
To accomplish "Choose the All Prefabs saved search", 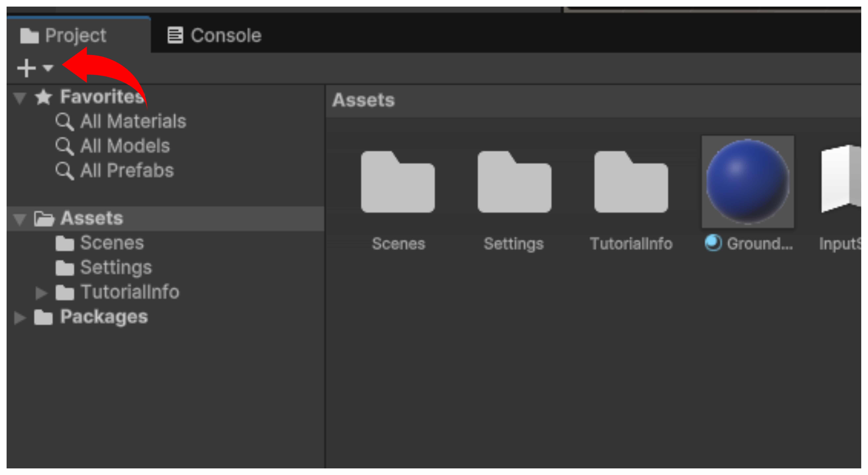I will pyautogui.click(x=127, y=171).
